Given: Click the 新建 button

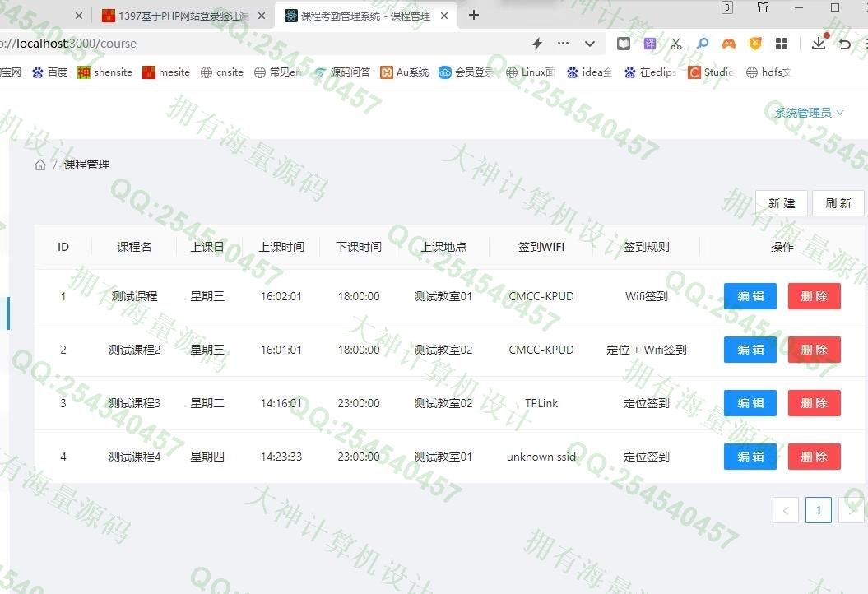Looking at the screenshot, I should [x=781, y=203].
